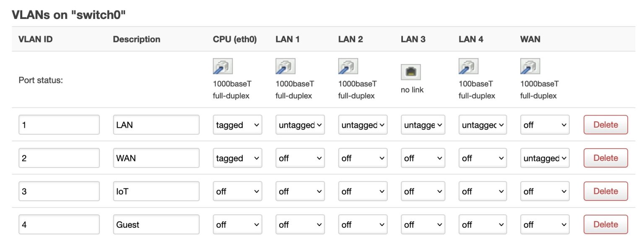Open the LAN 3 dropdown on the IoT row
Screen dimensions: 644x242
423,191
